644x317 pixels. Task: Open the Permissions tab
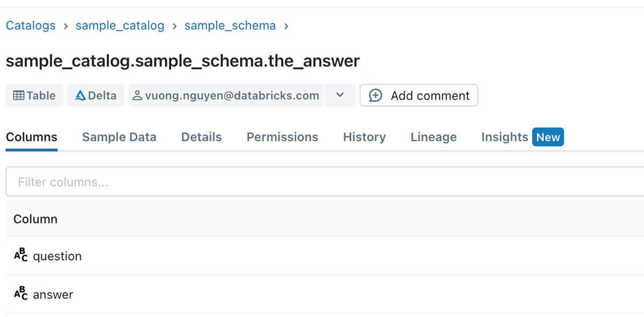(282, 137)
